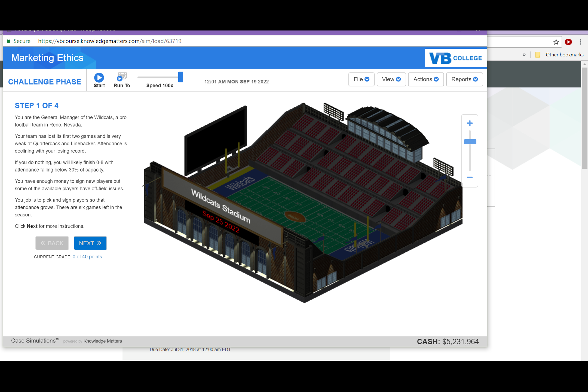This screenshot has width=588, height=392.
Task: Click the bookmark star icon
Action: (x=556, y=42)
